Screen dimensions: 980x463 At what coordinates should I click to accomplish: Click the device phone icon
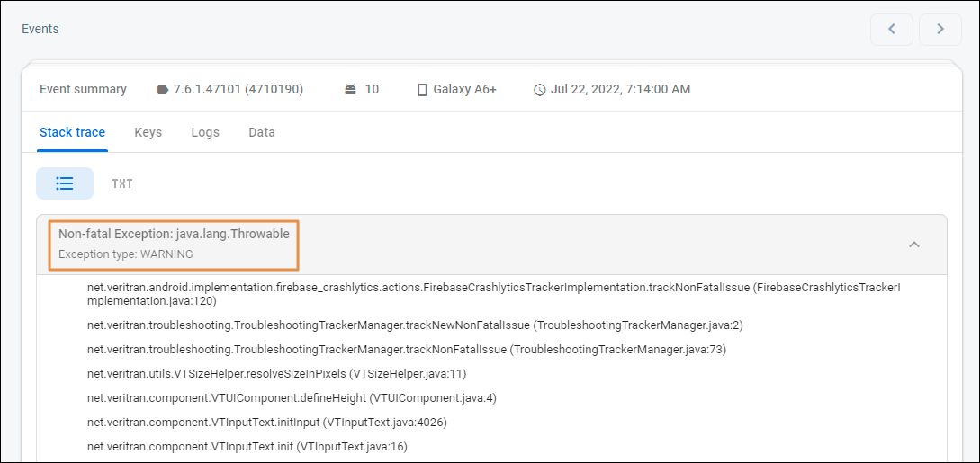[x=421, y=90]
